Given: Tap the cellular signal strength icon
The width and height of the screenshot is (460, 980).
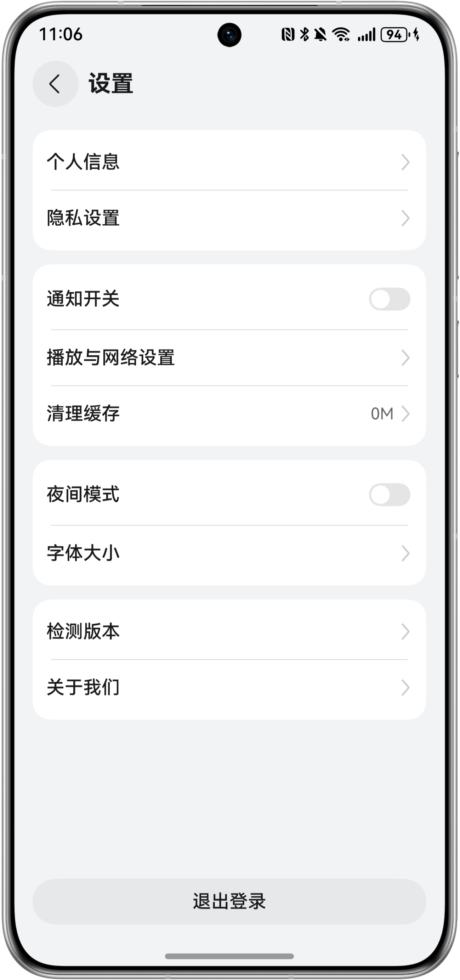Looking at the screenshot, I should click(x=367, y=35).
